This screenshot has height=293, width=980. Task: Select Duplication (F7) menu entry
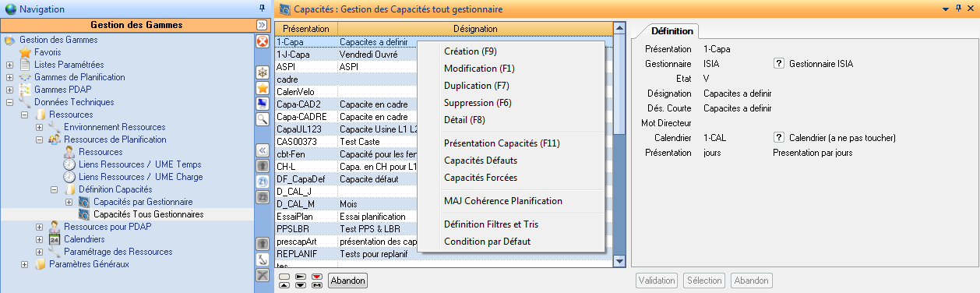tap(476, 86)
